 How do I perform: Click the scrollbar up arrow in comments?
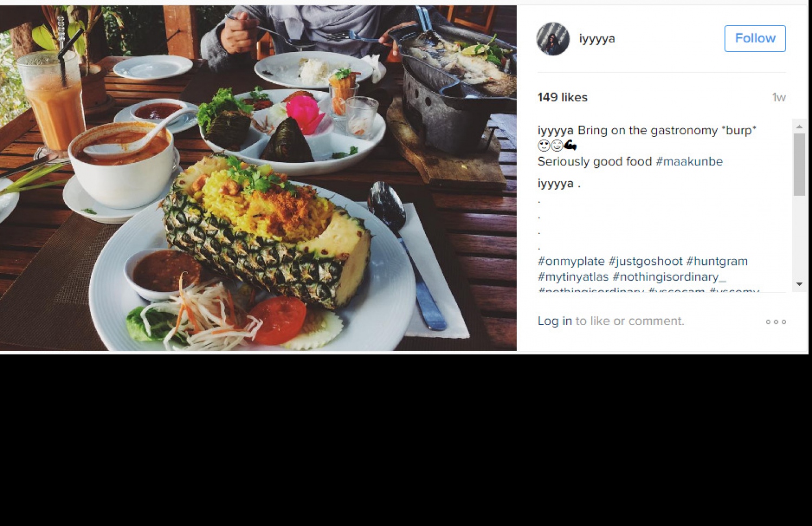(799, 126)
